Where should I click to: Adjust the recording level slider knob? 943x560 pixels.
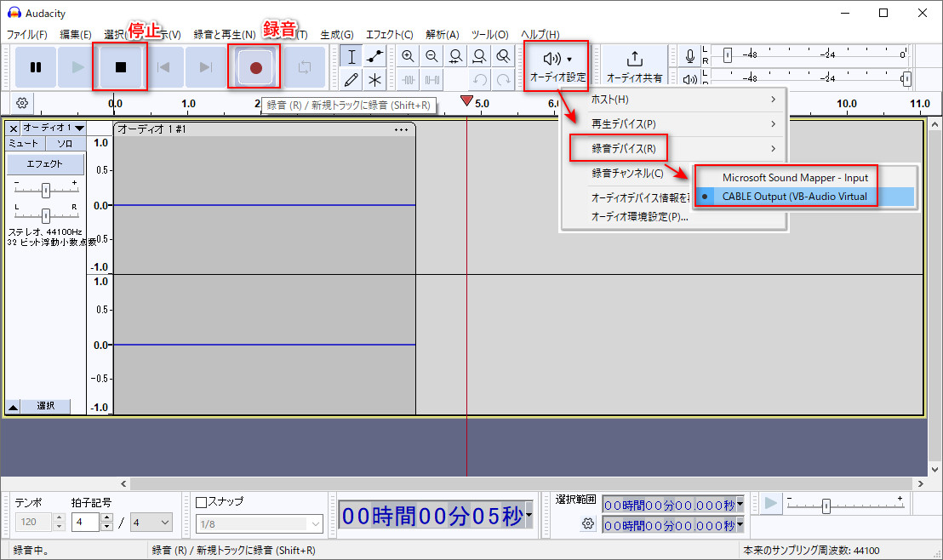[x=728, y=55]
